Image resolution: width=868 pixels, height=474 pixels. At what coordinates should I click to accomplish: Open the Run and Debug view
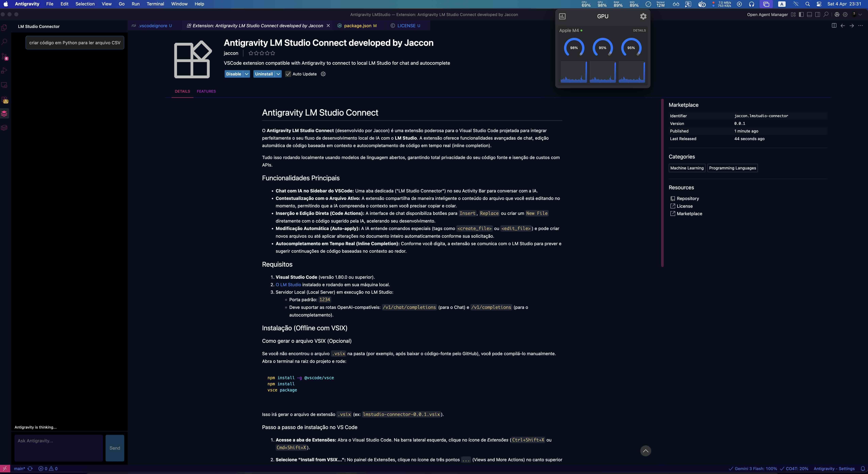click(4, 71)
